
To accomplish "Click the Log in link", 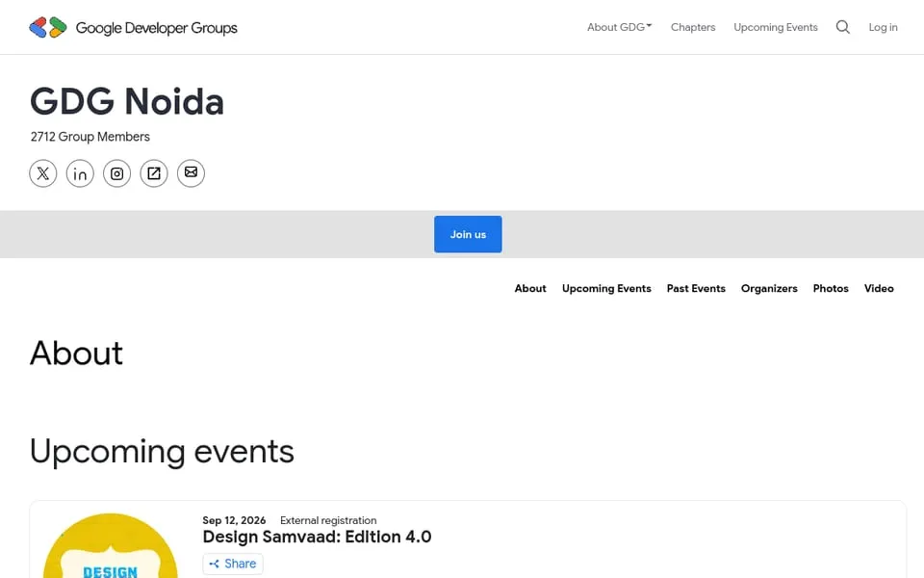I will (883, 27).
